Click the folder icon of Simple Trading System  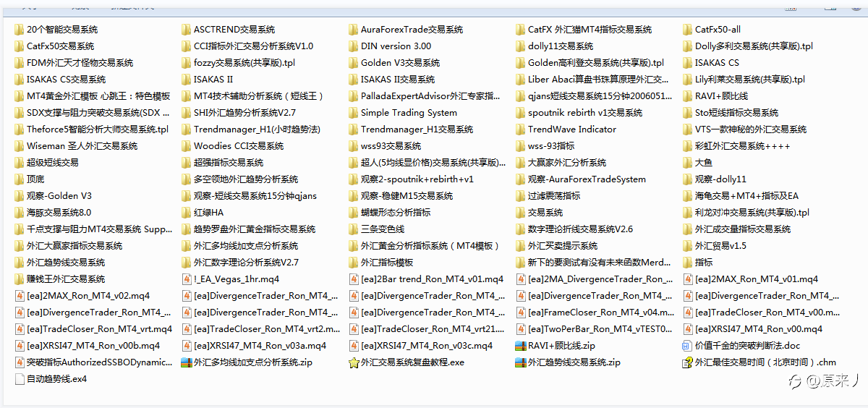[354, 113]
